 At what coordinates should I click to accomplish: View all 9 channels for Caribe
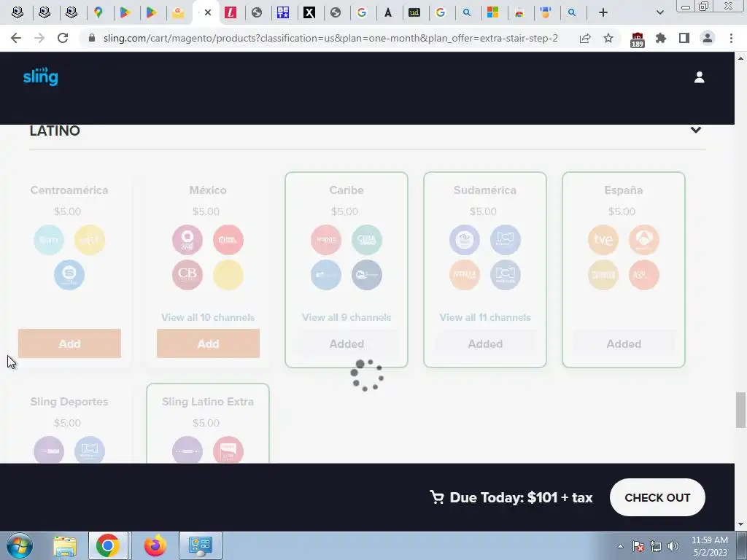347,317
